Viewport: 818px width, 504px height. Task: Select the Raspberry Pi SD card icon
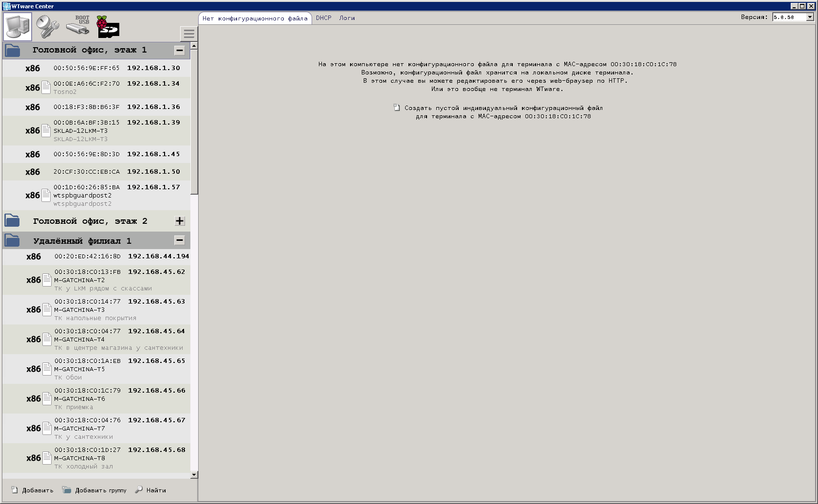(108, 27)
